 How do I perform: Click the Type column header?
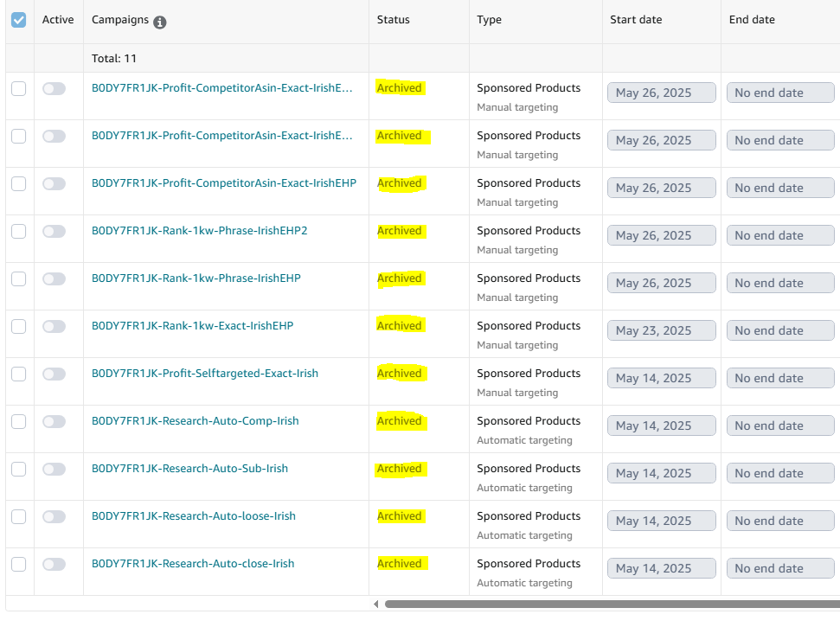tap(489, 20)
